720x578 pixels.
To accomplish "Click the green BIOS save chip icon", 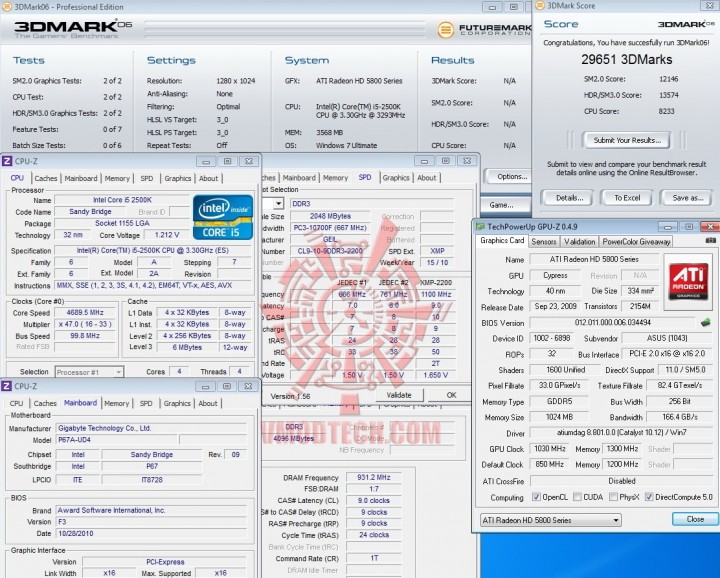I will (x=706, y=322).
